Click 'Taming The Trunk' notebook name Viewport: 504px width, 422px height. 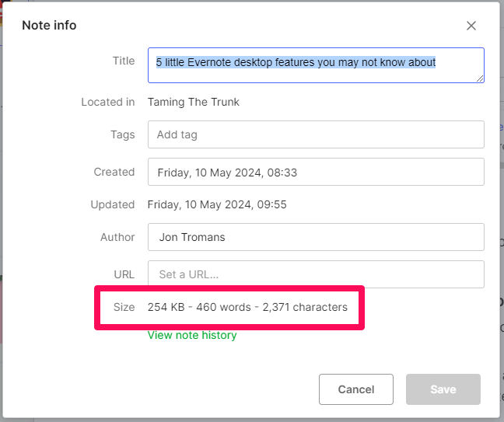[194, 102]
